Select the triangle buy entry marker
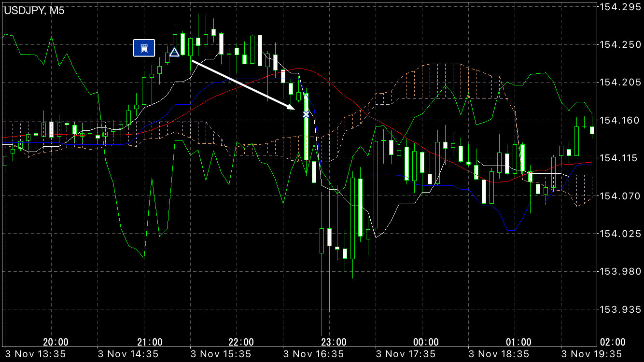 point(175,52)
